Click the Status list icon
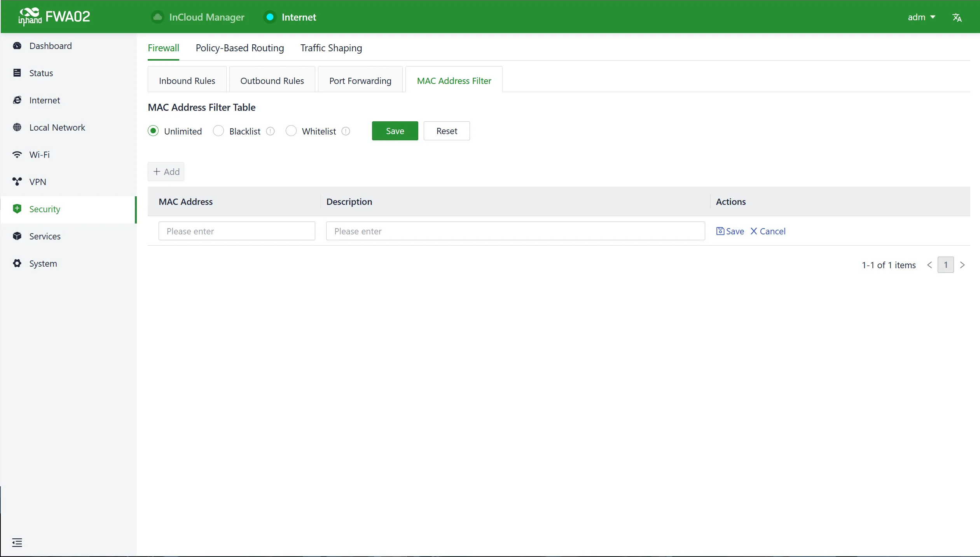980x557 pixels. (17, 73)
